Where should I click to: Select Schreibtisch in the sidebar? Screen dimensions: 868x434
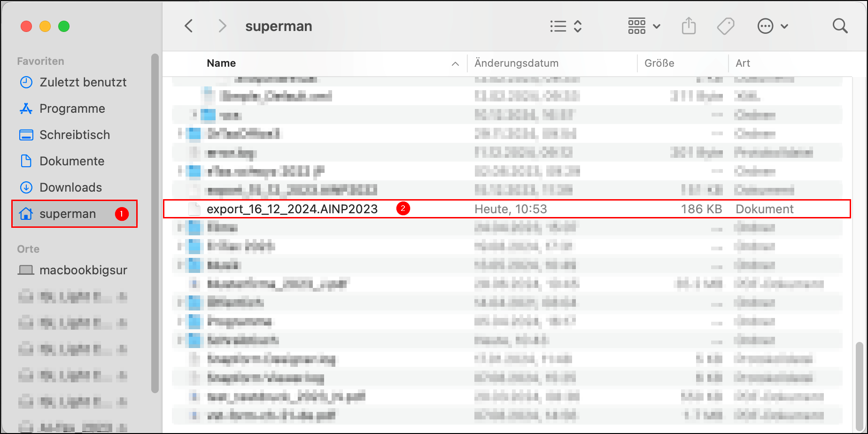[75, 135]
